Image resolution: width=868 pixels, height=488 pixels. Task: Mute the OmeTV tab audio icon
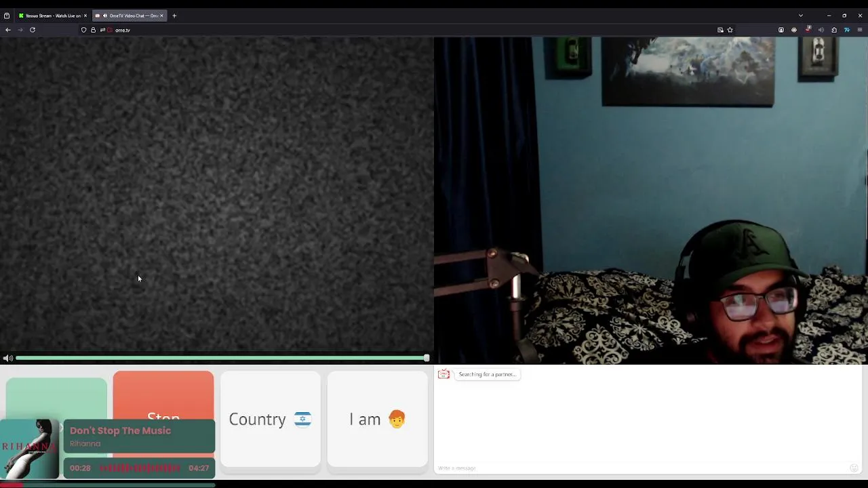tap(105, 16)
